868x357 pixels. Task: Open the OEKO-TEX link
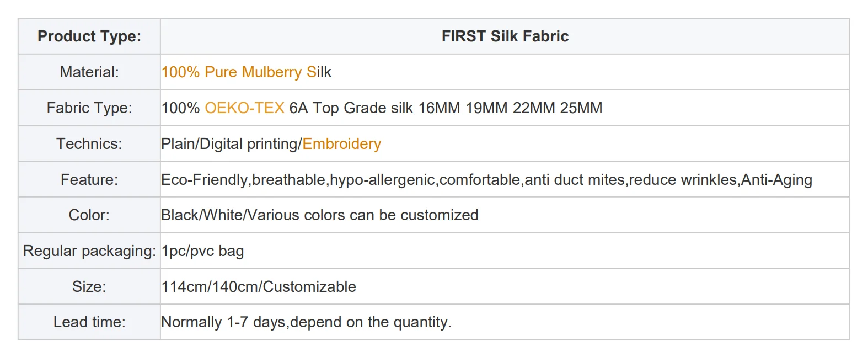244,108
